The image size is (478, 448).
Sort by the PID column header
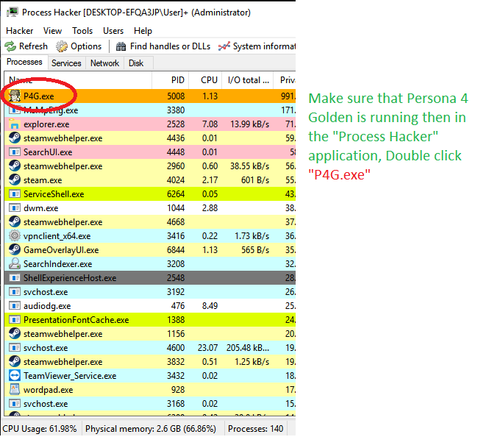[171, 80]
